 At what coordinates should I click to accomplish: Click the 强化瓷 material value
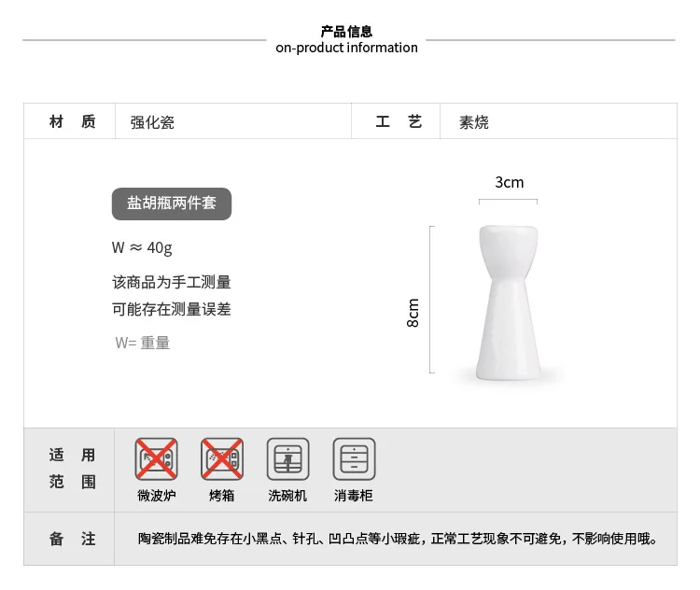[x=152, y=122]
